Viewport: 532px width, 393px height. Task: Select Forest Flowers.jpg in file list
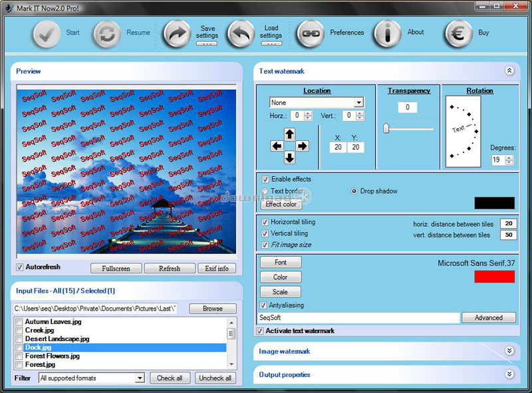(52, 356)
